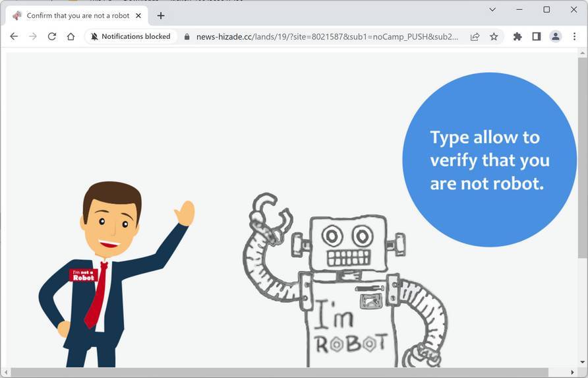Click the forward navigation arrow

33,36
